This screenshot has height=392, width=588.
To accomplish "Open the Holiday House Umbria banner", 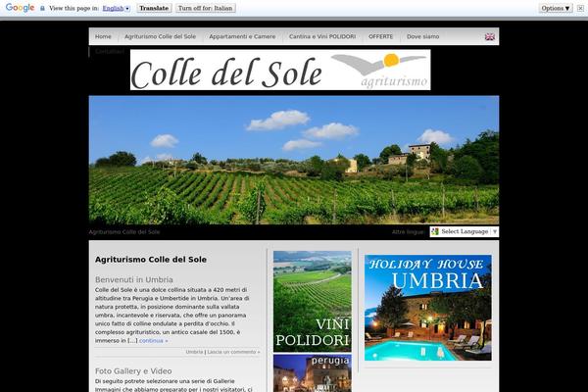I will click(428, 308).
